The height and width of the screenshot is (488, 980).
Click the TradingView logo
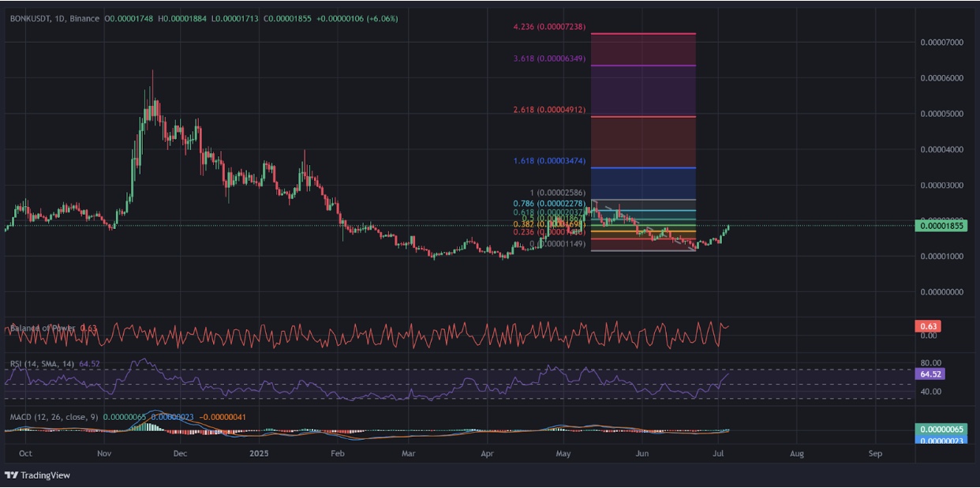click(37, 475)
